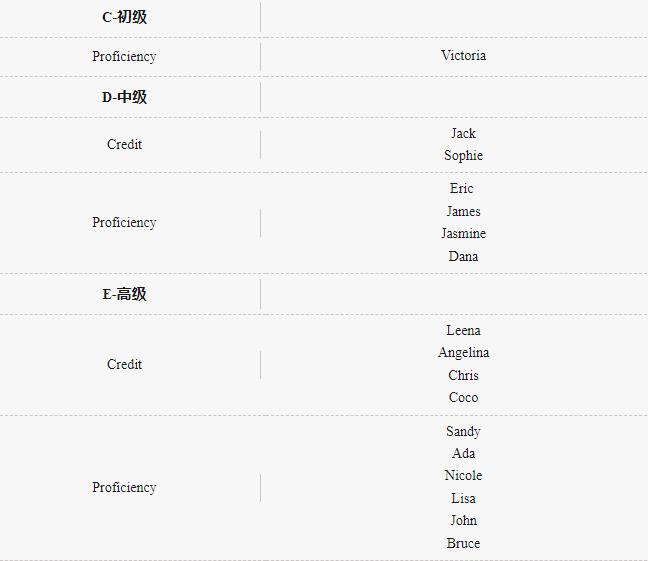
Task: Click the name Dana
Action: (463, 256)
